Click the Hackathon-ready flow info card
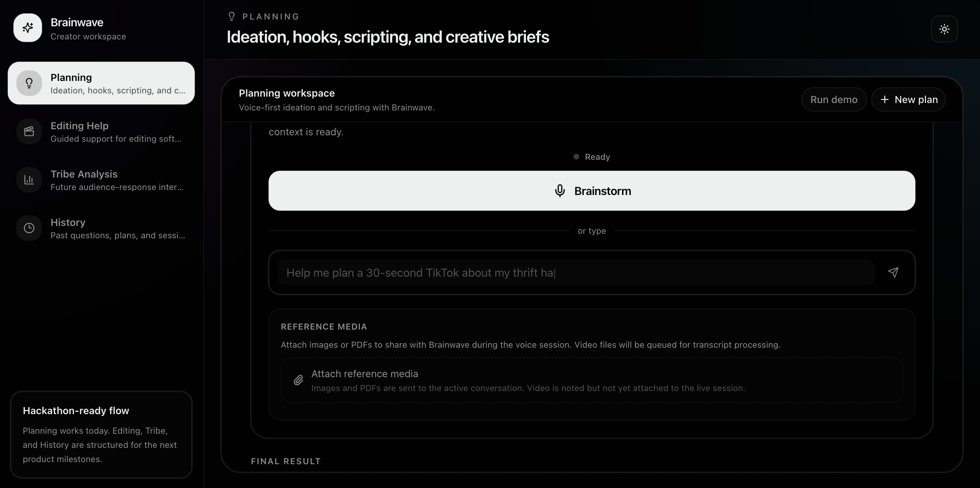 pos(101,434)
